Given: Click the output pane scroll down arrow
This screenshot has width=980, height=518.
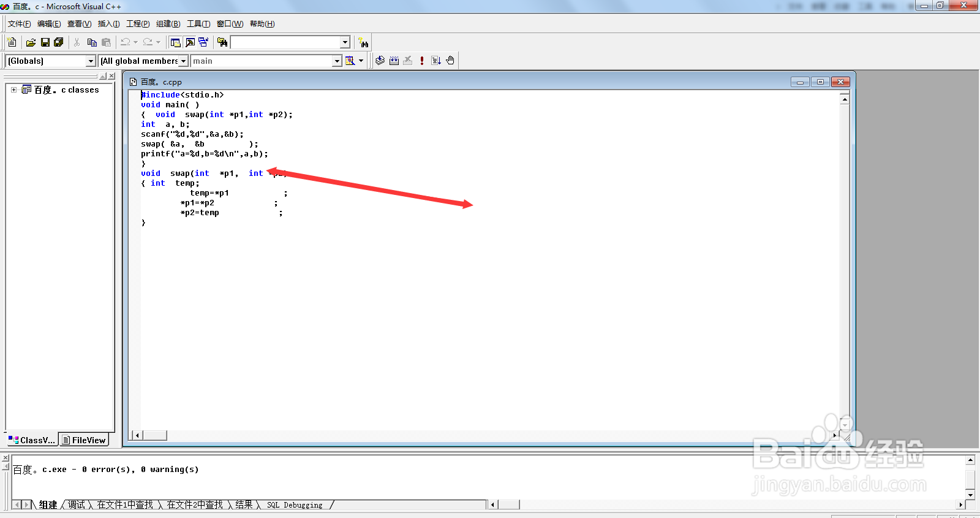Looking at the screenshot, I should click(970, 495).
